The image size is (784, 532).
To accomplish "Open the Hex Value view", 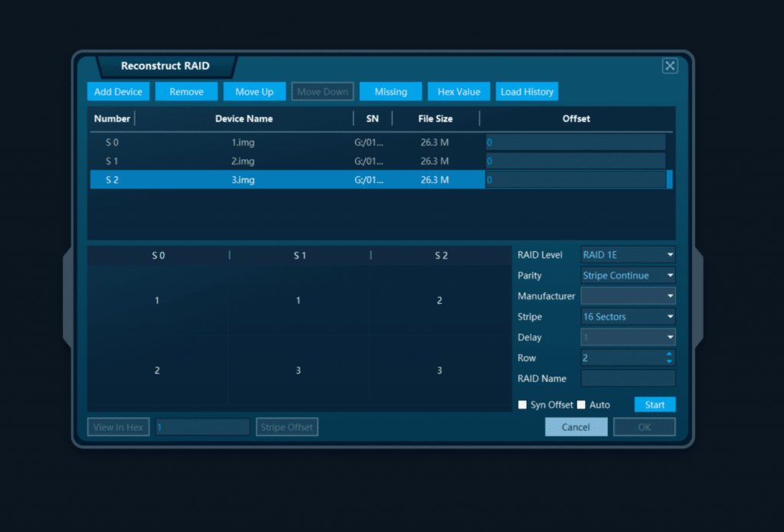I will 459,92.
